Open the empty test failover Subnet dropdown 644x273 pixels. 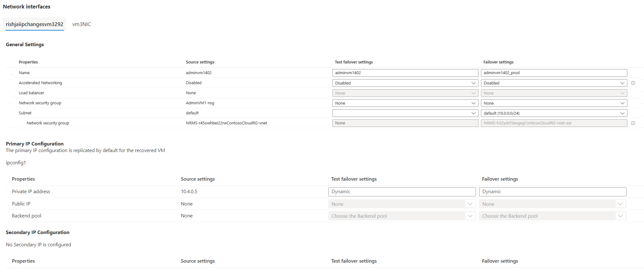click(405, 113)
